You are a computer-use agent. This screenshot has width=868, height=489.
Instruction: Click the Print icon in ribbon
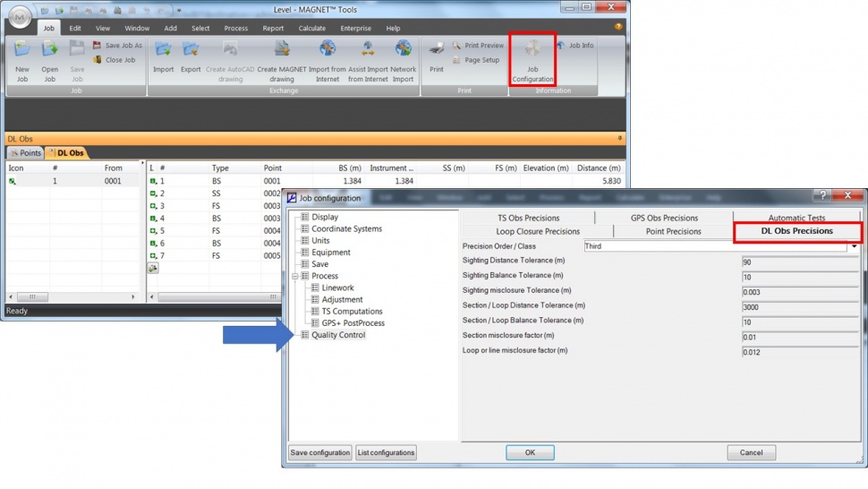pos(436,48)
